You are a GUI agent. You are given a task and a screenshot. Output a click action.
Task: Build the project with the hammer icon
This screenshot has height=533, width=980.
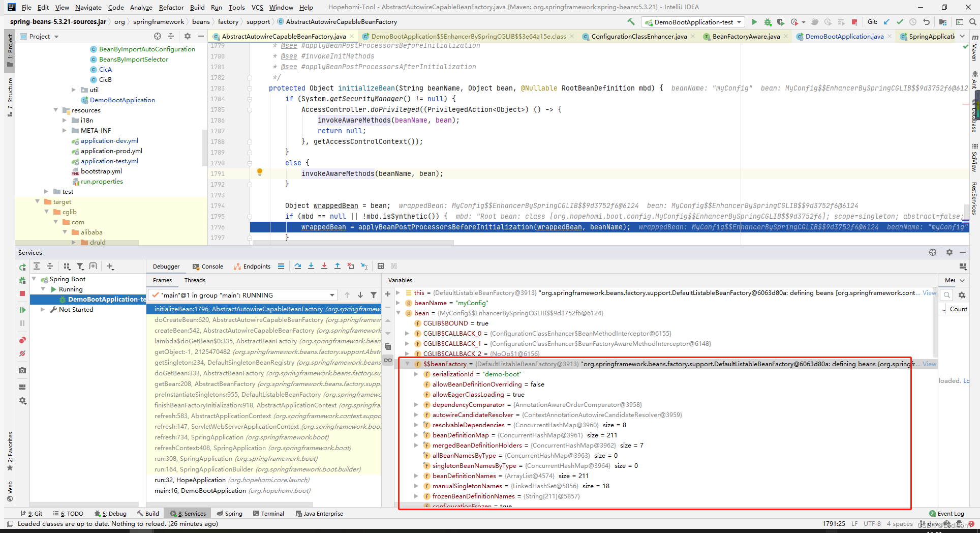(x=631, y=22)
